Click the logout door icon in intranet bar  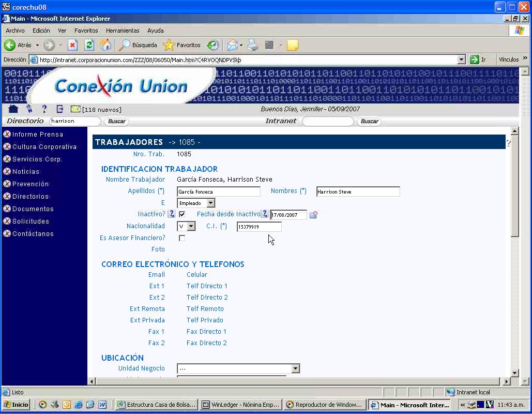pos(60,109)
